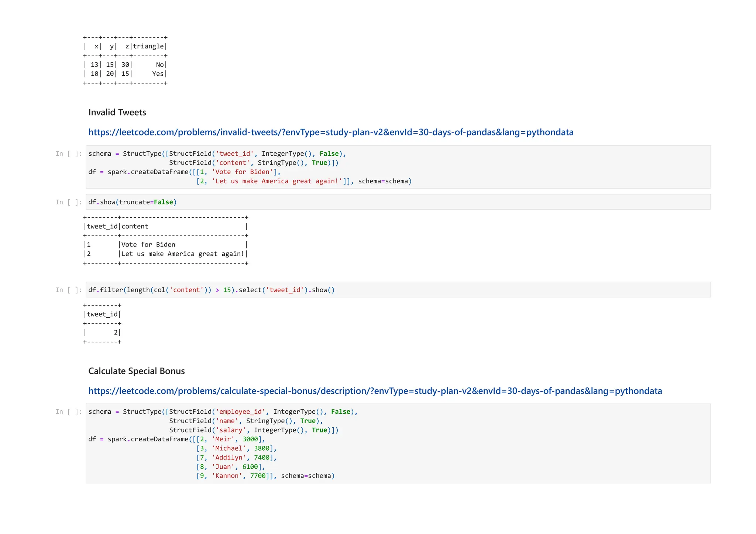Click the value 2 in filter output
This screenshot has height=534, width=756.
point(116,333)
